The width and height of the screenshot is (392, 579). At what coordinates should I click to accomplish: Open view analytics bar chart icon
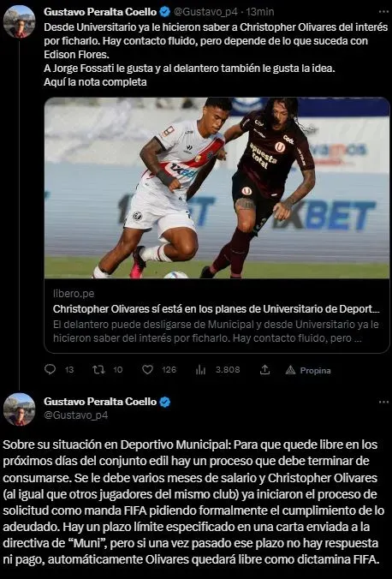tap(201, 370)
